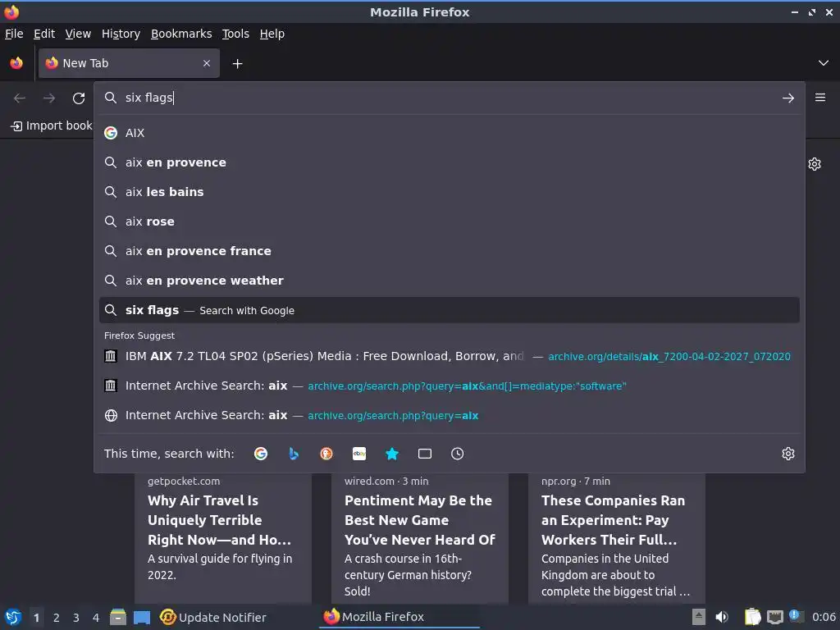
Task: Open the Firefox hamburger application menu
Action: (820, 98)
